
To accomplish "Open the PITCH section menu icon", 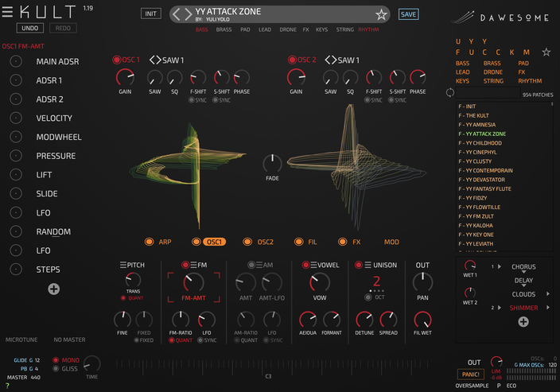I will tap(122, 265).
